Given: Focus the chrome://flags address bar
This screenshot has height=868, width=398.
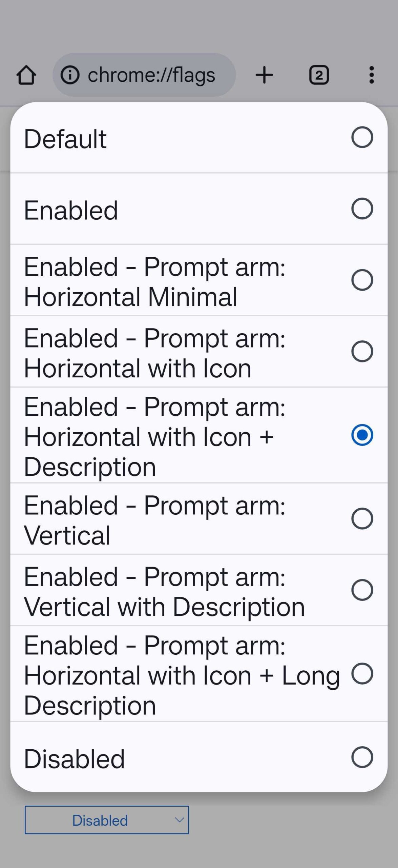Looking at the screenshot, I should point(151,75).
